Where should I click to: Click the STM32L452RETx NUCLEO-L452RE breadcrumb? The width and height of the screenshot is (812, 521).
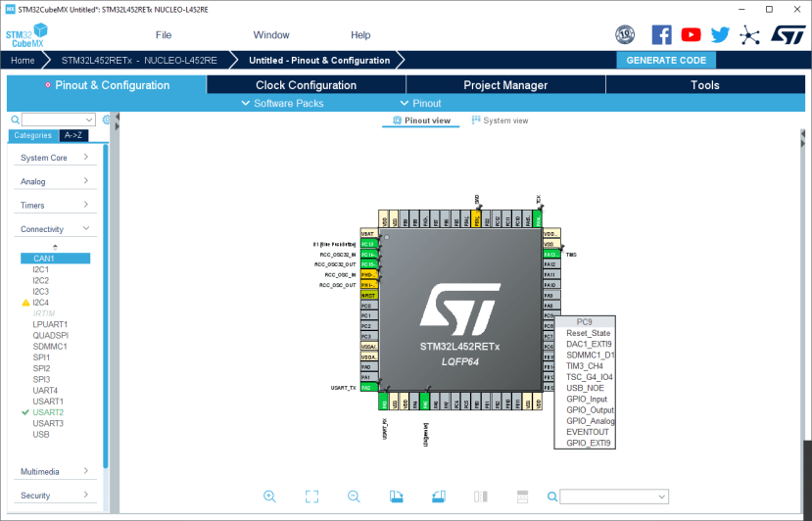139,60
